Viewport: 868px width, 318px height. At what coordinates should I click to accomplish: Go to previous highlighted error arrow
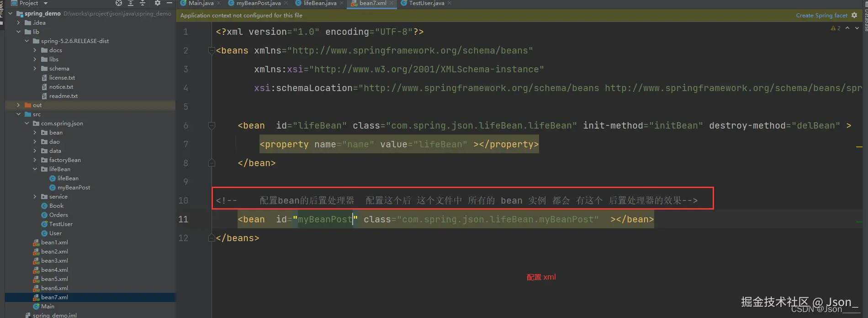(x=847, y=28)
